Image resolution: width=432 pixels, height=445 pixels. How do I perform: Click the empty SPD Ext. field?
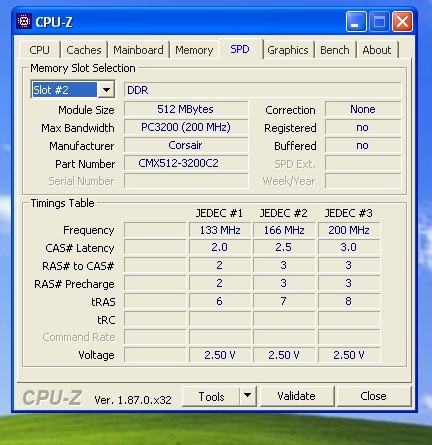tap(363, 163)
